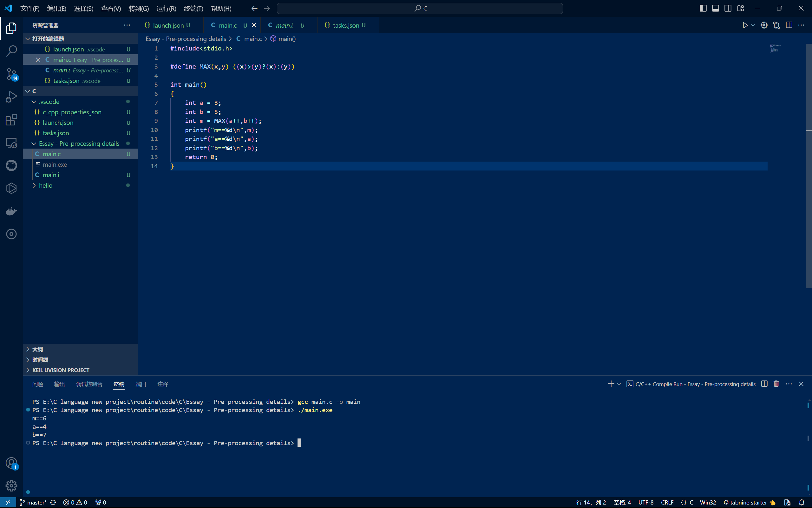Open editor More Actions ellipsis
812x508 pixels.
point(801,25)
